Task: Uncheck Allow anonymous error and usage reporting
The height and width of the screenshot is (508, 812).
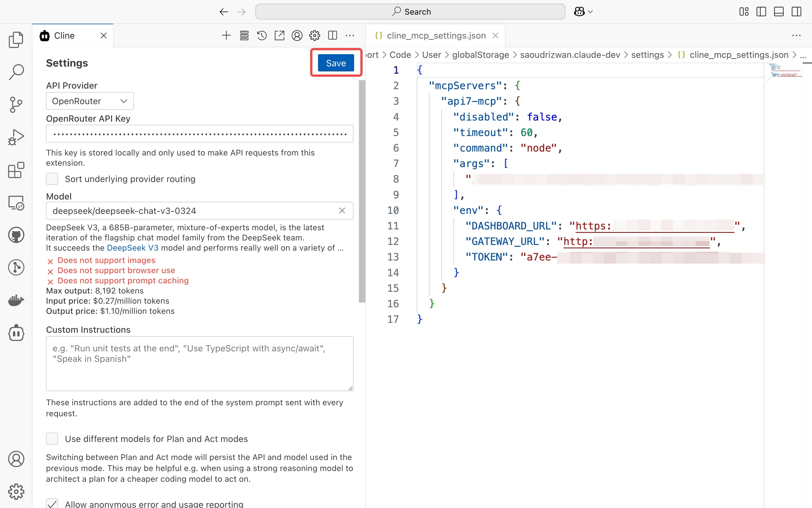Action: [x=52, y=503]
